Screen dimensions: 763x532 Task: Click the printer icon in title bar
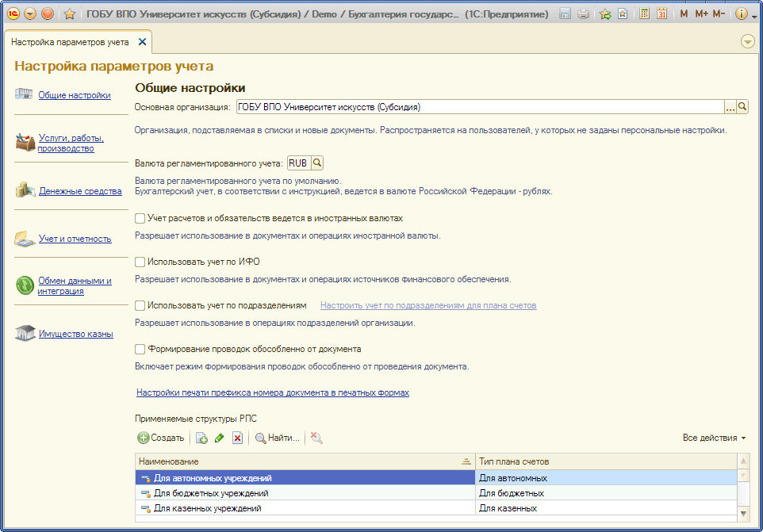583,13
